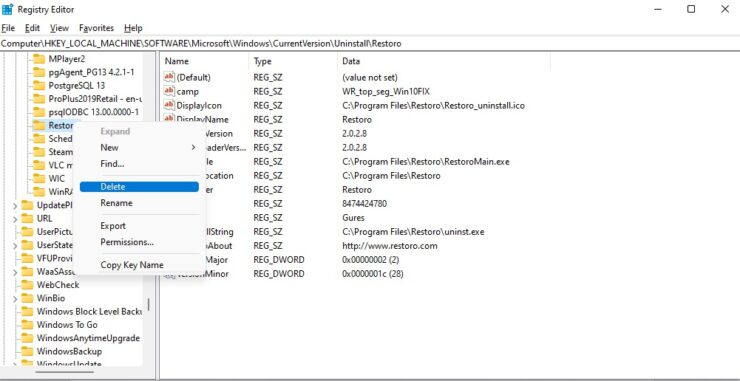The image size is (740, 381).
Task: Expand the WaaSAss... key
Action: (15, 272)
